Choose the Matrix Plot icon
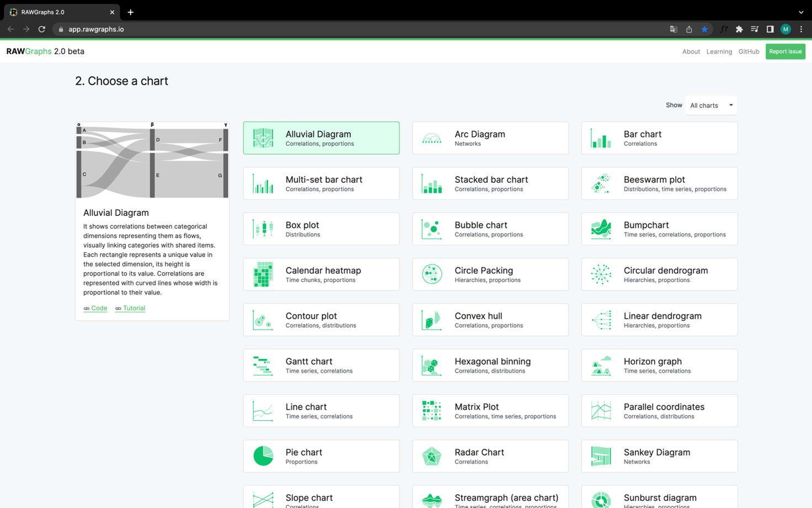The height and width of the screenshot is (508, 812). 432,411
